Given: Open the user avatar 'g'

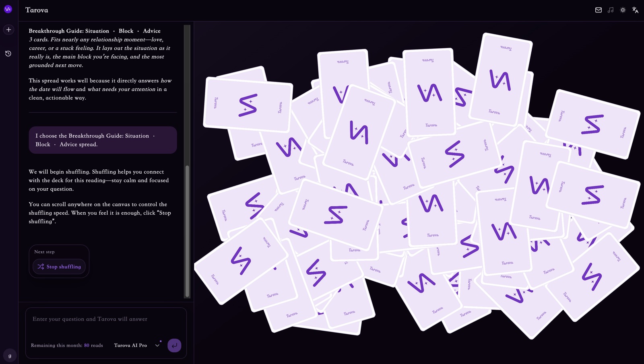Looking at the screenshot, I should pos(10,356).
